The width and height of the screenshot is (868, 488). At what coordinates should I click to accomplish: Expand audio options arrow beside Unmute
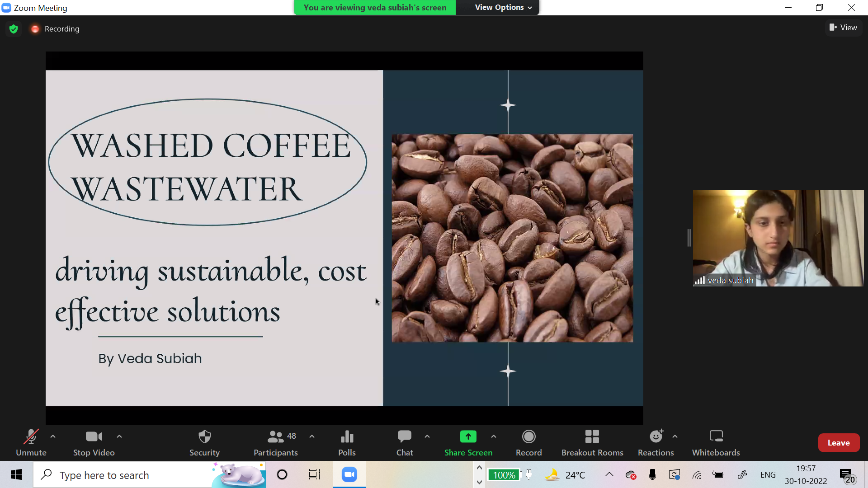[53, 436]
